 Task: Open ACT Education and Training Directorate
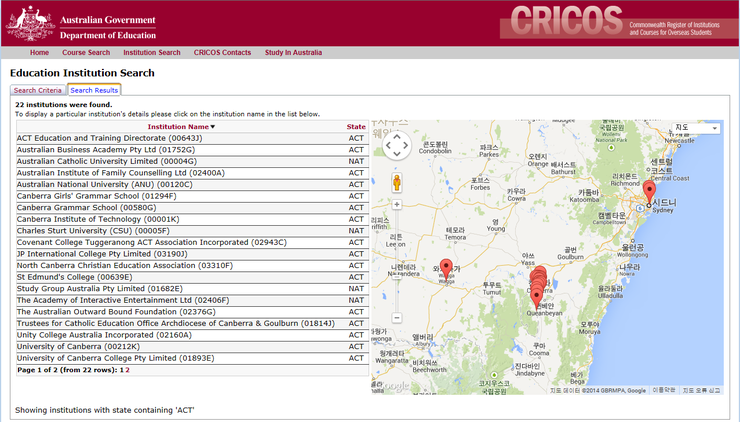pos(109,138)
